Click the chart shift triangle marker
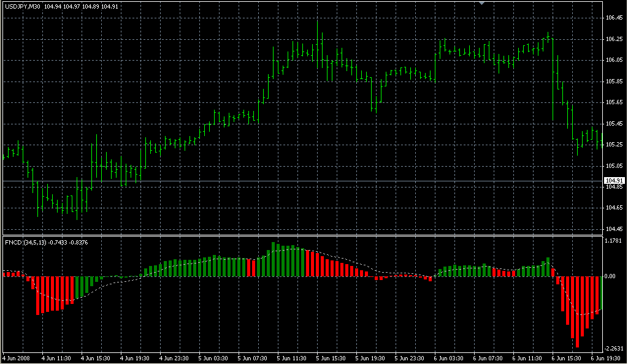 point(482,3)
